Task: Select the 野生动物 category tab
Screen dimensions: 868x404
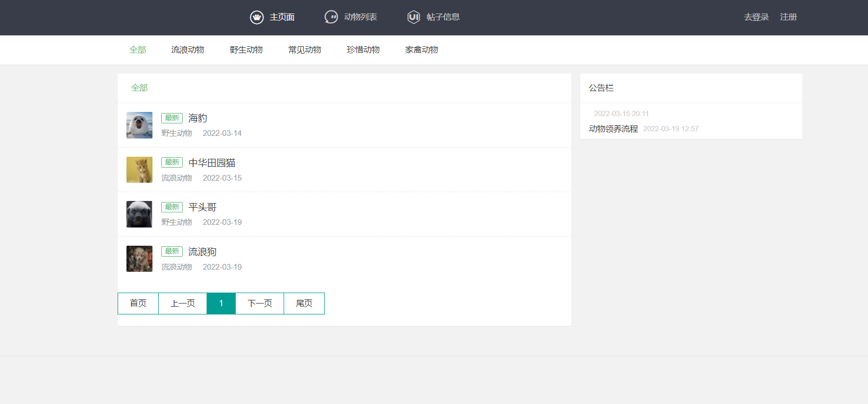Action: (246, 50)
